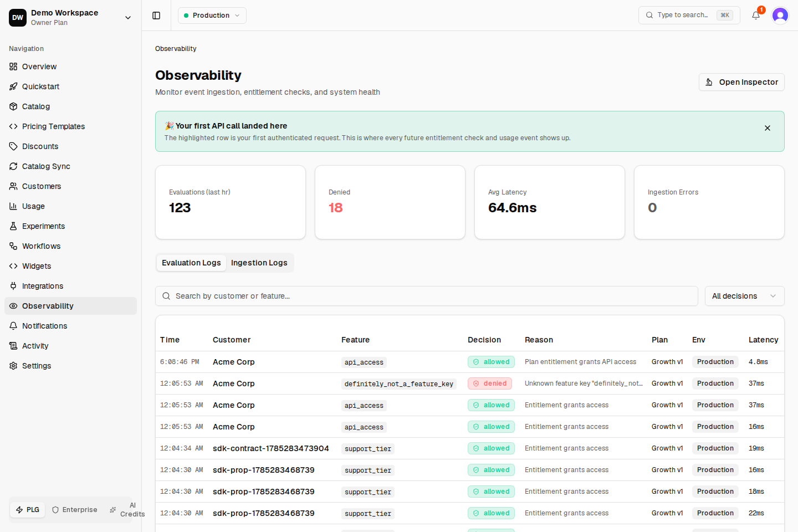Click the 12:04:34 AM log timestamp
This screenshot has width=798, height=532.
tap(181, 448)
